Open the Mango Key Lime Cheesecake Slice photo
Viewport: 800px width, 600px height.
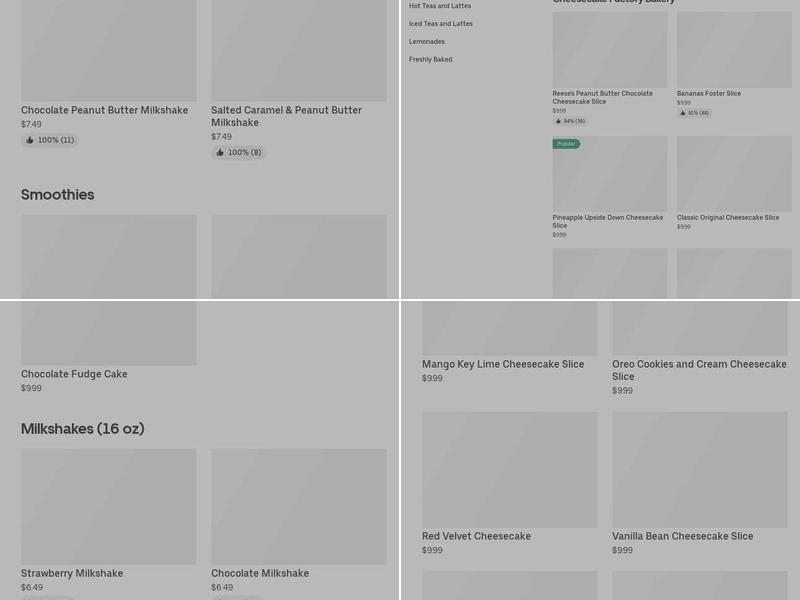(510, 328)
